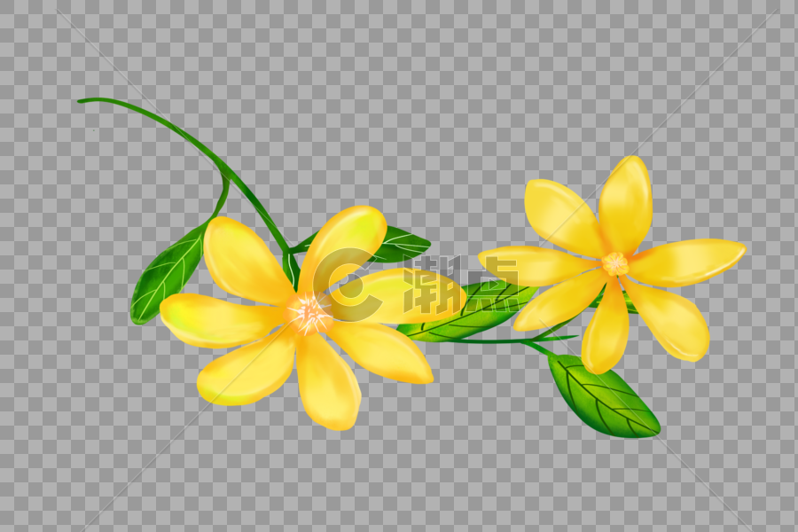The width and height of the screenshot is (798, 532).
Task: Click the center of the left yellow flower
Action: click(308, 312)
